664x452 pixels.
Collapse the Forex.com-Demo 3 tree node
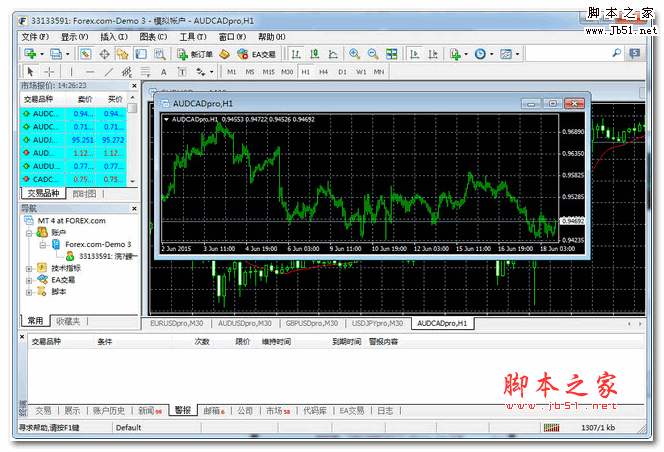[42, 245]
